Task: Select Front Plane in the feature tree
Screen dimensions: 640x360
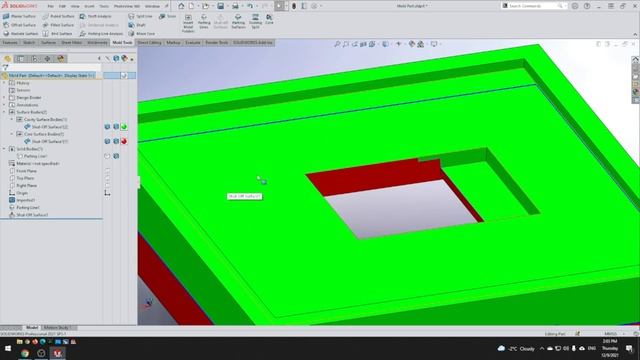Action: pos(27,171)
